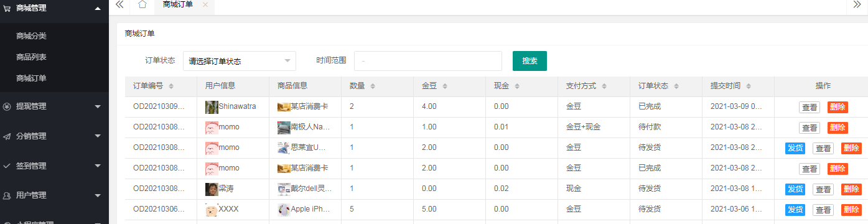Click the green 搜索 button
868x224 pixels.
(x=530, y=61)
